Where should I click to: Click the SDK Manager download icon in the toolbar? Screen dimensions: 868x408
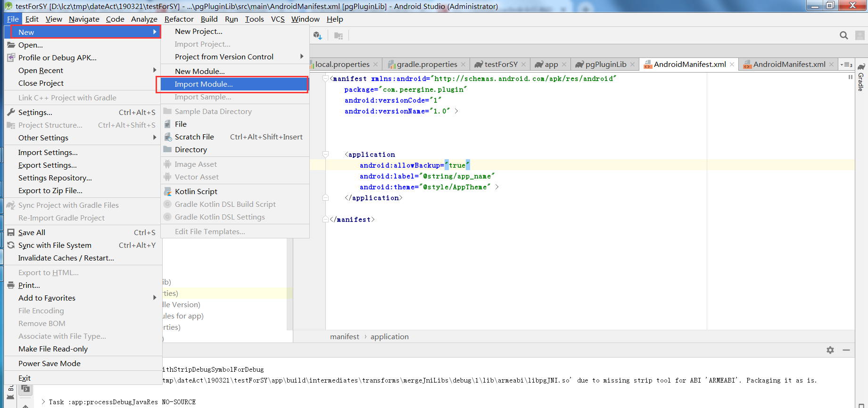click(x=318, y=35)
